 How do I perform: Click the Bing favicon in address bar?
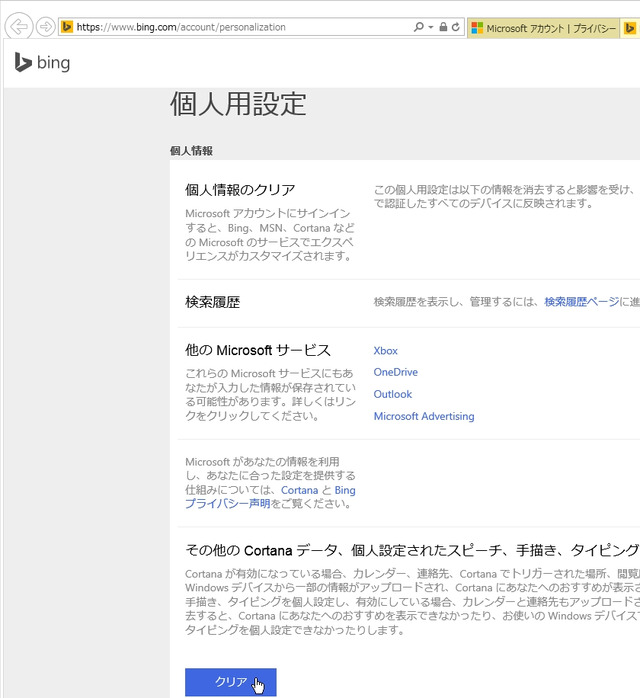coord(67,27)
